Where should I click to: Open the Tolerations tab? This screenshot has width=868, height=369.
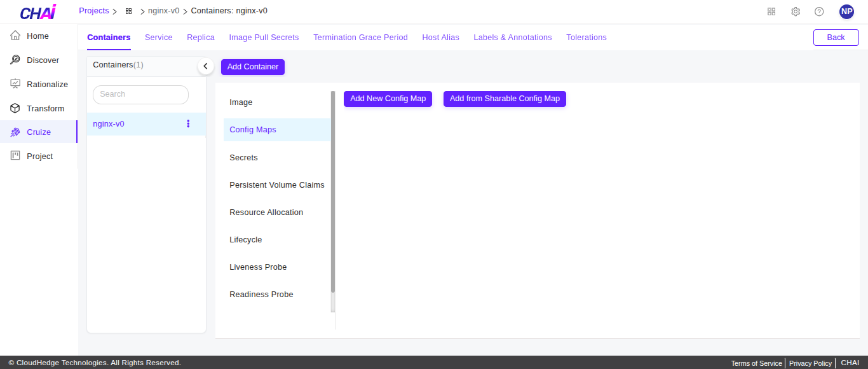point(586,37)
